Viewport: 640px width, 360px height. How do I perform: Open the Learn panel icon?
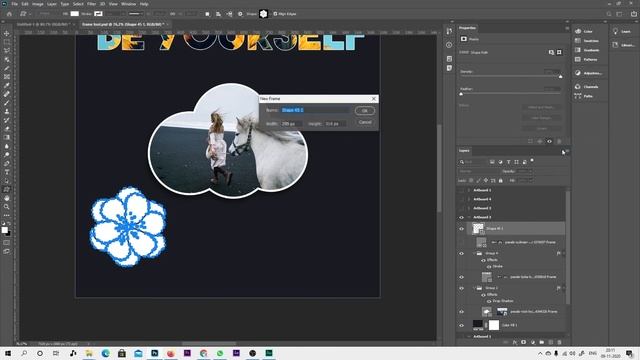pyautogui.click(x=616, y=31)
